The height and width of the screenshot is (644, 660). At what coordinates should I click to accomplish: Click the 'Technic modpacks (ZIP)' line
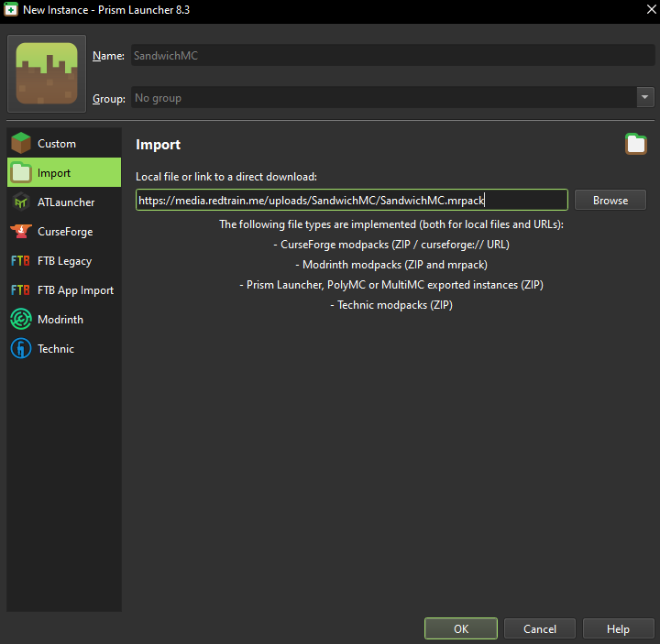[x=391, y=305]
